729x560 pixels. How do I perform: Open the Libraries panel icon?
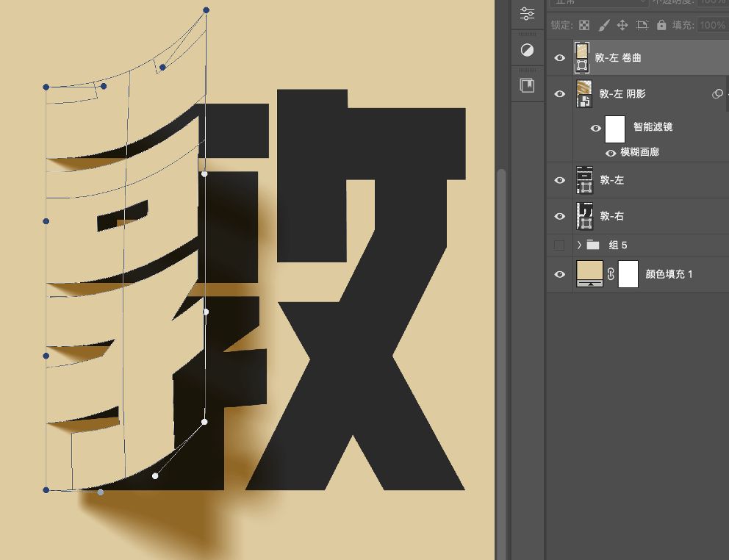coord(527,85)
